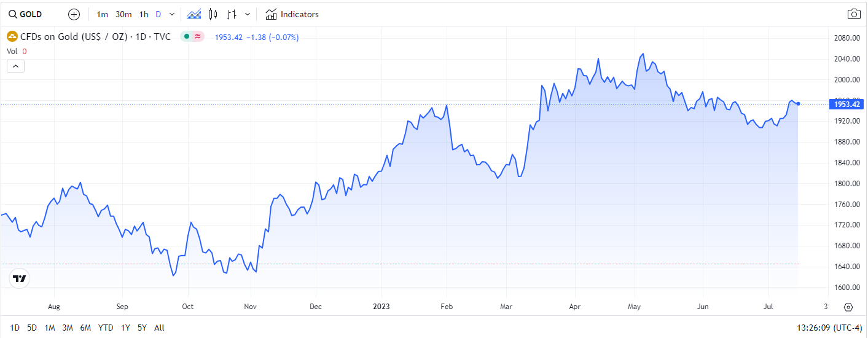Open timezone menu showing 13:26:09 (UTC-4)
Screen dimensions: 868x338
click(x=829, y=328)
